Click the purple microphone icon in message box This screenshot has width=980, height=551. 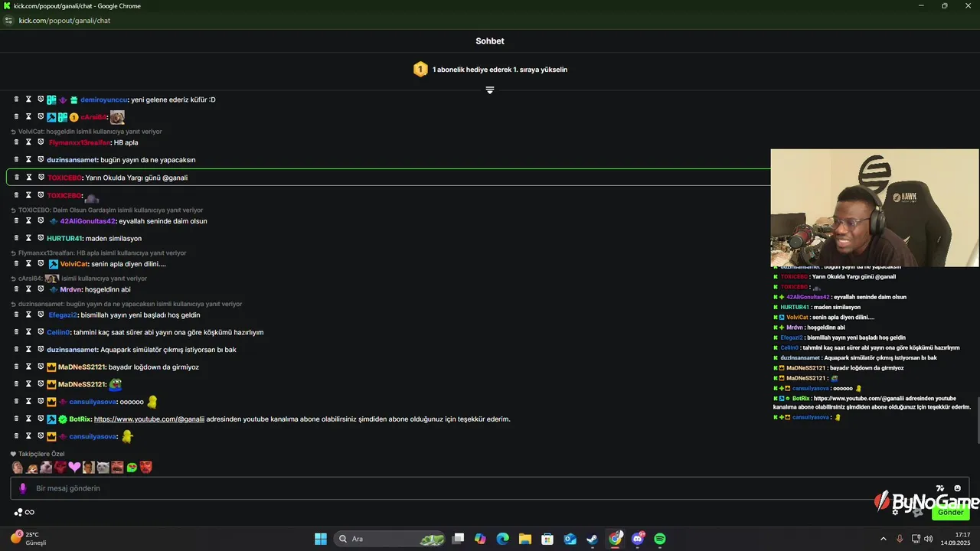click(22, 488)
